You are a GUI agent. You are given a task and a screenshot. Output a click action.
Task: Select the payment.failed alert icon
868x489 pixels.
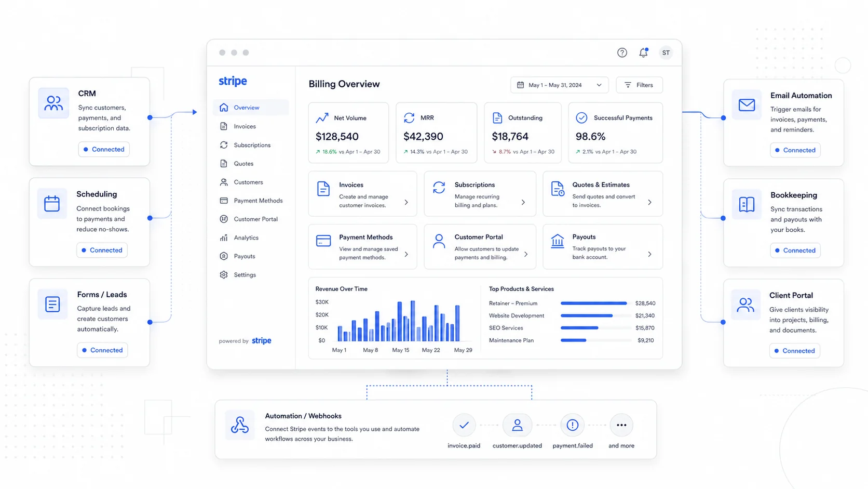tap(573, 425)
